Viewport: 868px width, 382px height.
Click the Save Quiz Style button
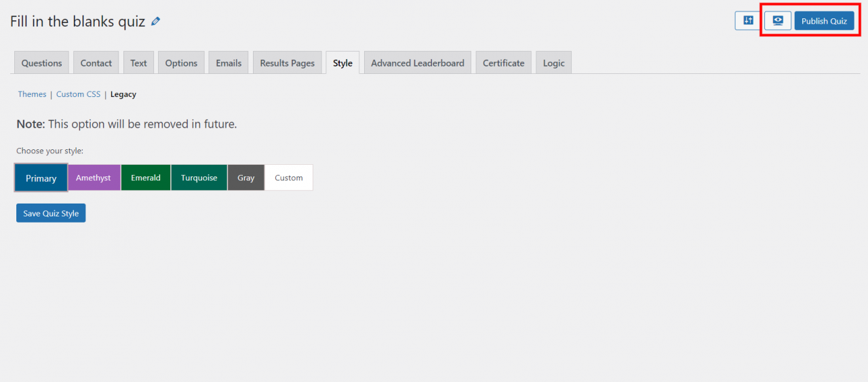tap(51, 213)
